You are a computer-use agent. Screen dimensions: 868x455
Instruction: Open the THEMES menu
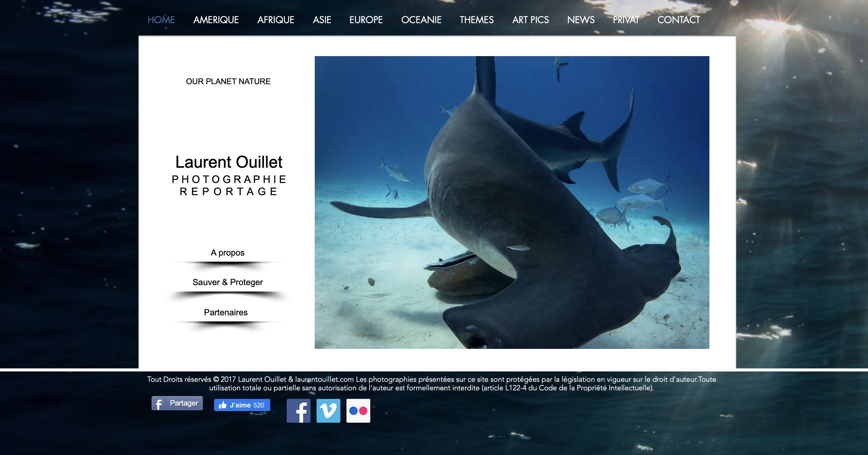pos(476,20)
